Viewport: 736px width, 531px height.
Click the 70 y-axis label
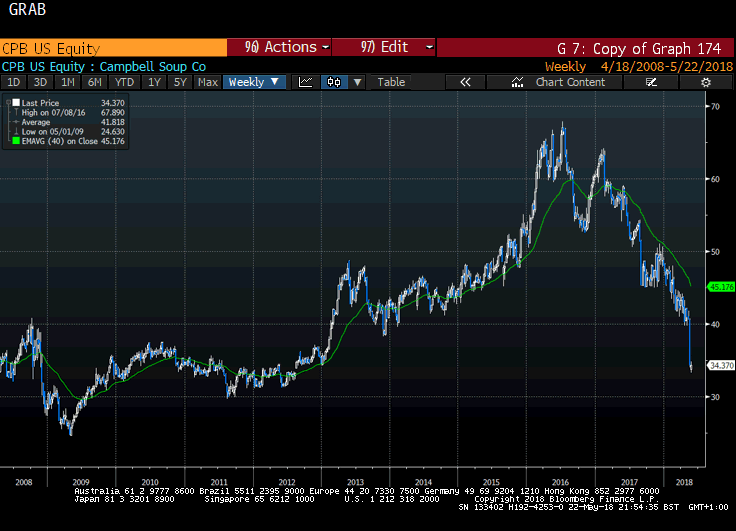(x=715, y=107)
